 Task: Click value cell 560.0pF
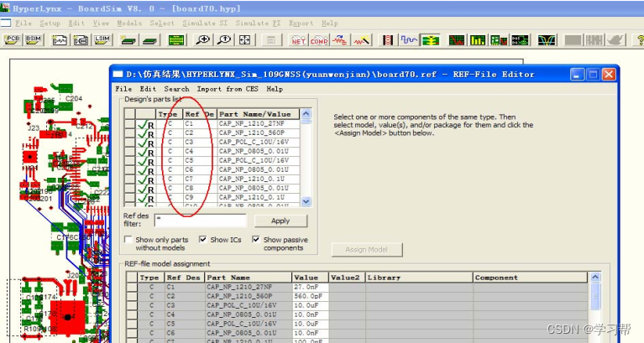[x=310, y=296]
